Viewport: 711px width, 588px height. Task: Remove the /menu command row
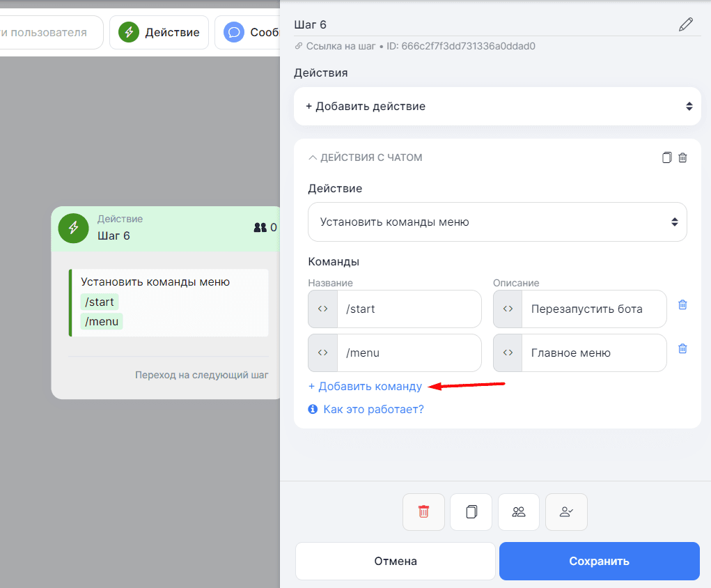point(682,348)
